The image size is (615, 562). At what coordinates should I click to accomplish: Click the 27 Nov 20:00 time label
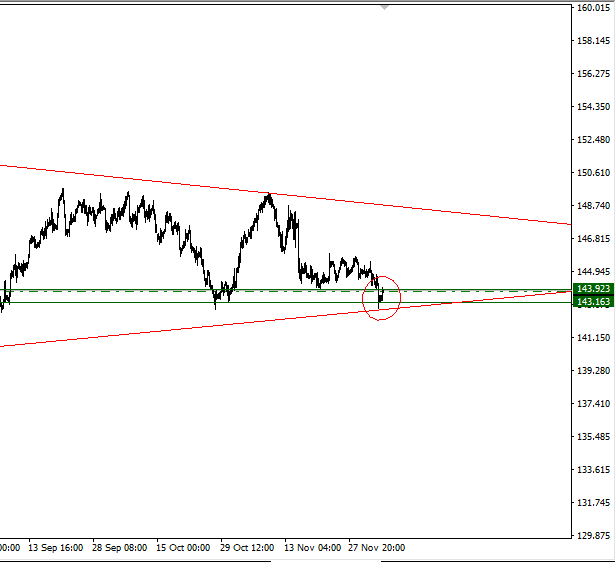pos(377,547)
